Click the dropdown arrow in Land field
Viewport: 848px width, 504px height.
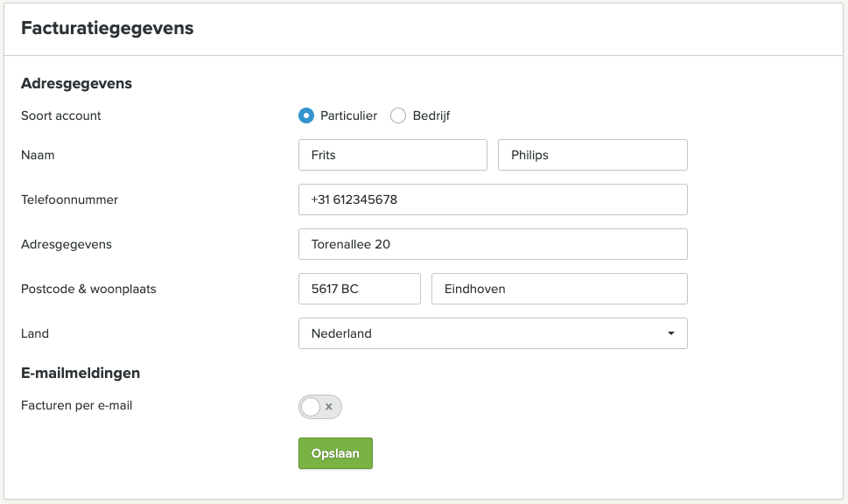(670, 333)
